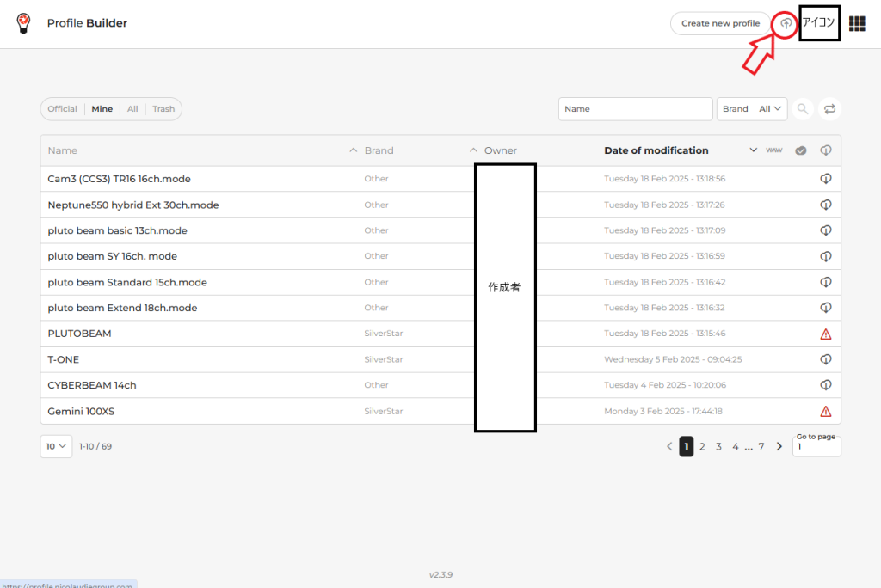Download pluto beam Extend 18ch.mode profile
Viewport: 881px width, 588px height.
point(825,308)
